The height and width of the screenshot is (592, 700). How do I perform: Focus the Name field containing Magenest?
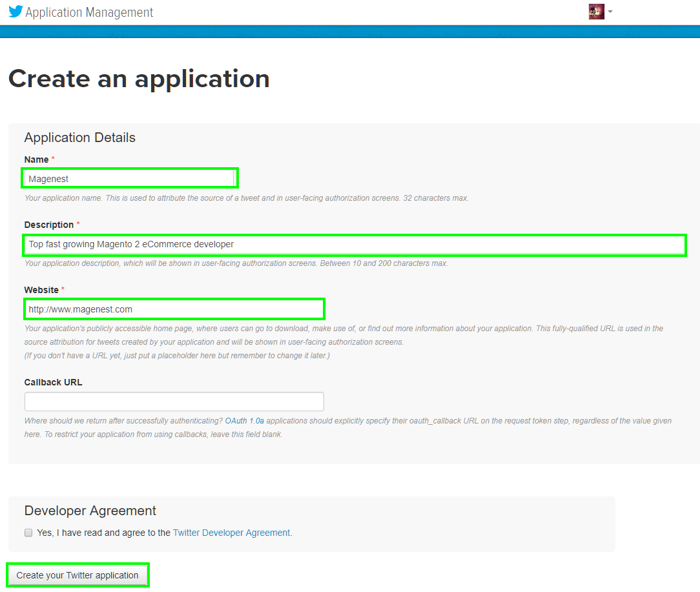click(x=129, y=179)
